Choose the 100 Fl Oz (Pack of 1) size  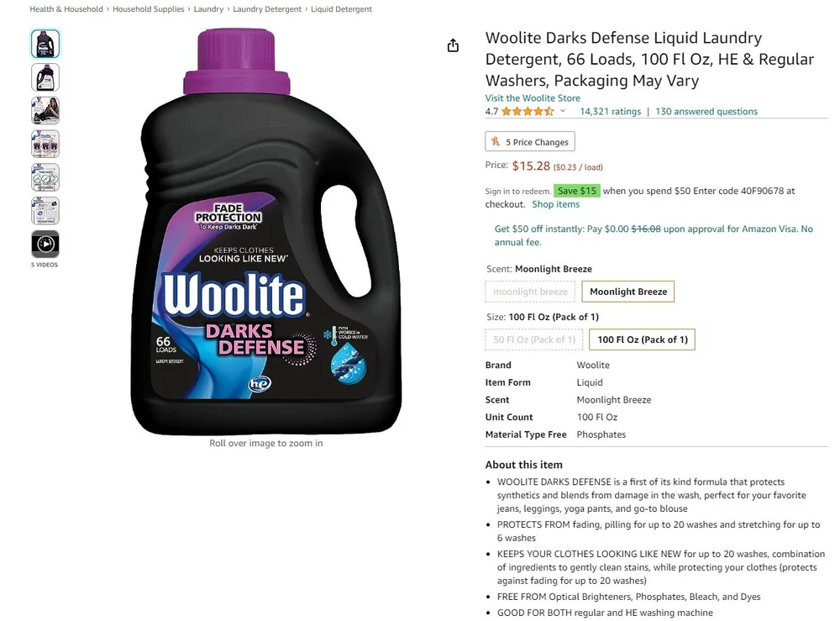tap(642, 339)
